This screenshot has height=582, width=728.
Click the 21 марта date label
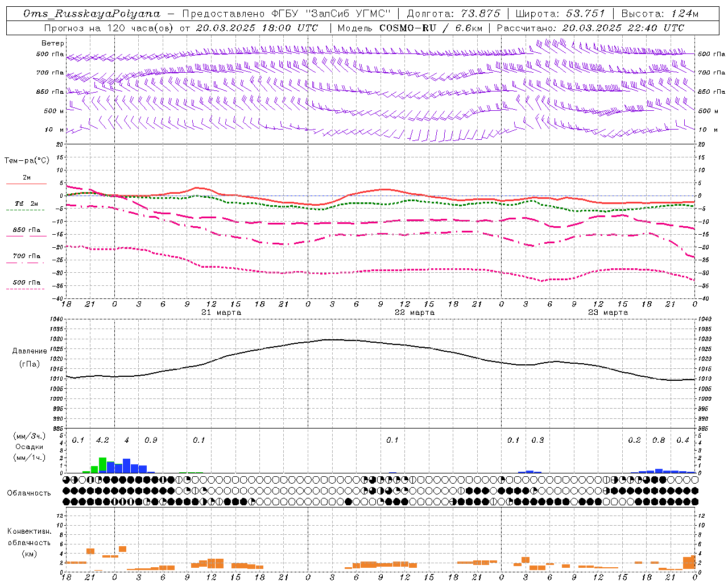221,313
